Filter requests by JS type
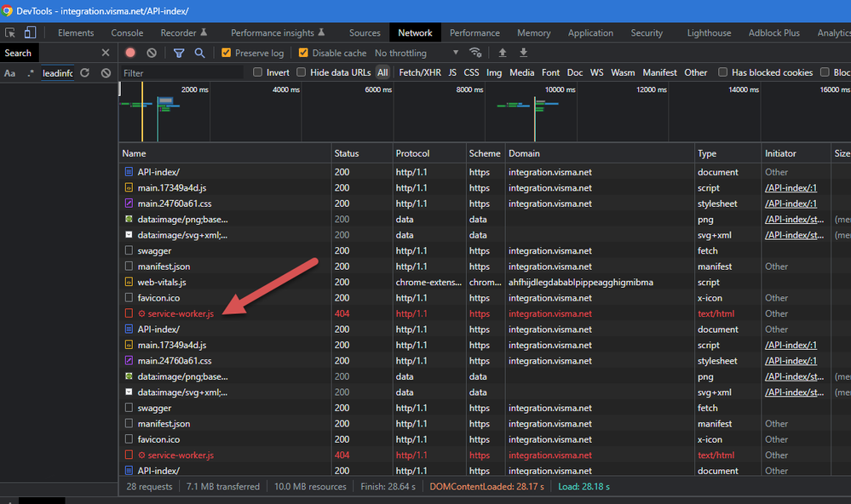This screenshot has height=504, width=851. 452,72
